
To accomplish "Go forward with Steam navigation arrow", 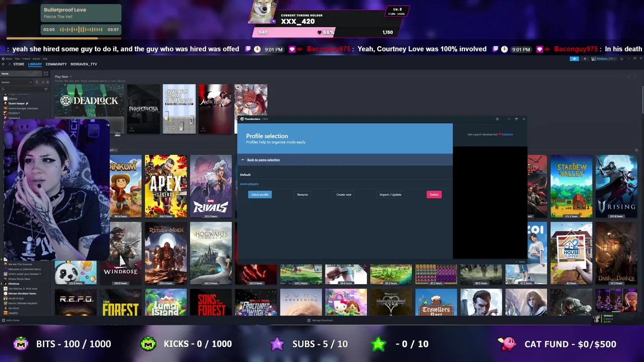I will pos(9,64).
